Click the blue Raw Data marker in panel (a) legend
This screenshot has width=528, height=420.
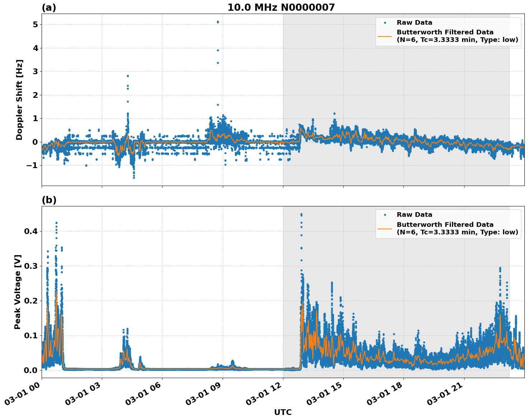(x=385, y=23)
